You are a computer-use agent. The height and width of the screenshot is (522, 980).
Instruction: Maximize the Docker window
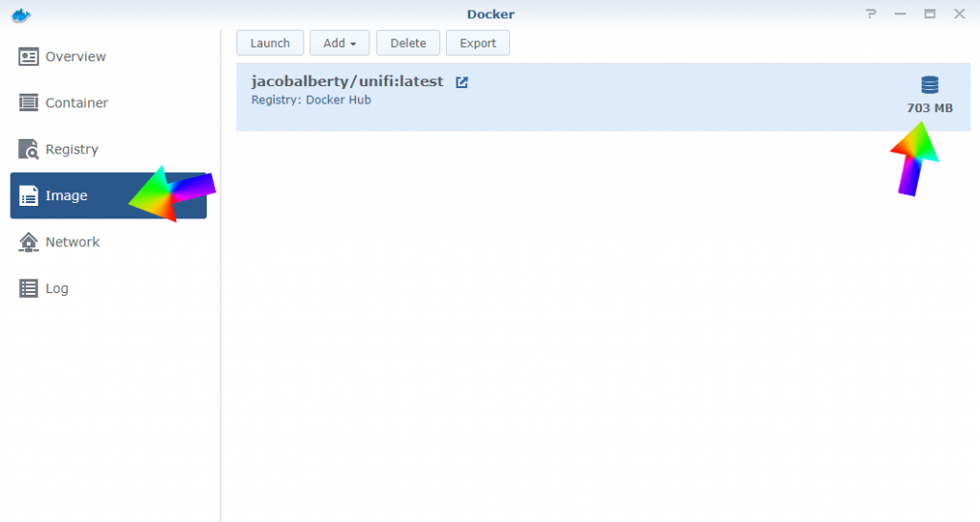(x=930, y=13)
